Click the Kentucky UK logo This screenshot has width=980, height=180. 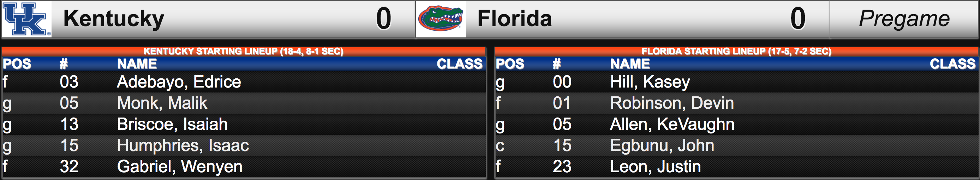pyautogui.click(x=26, y=19)
